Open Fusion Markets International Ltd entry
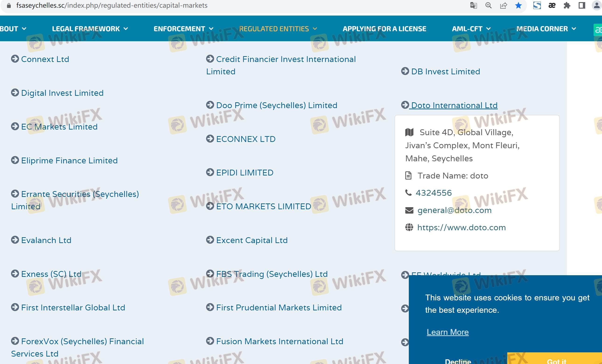Image resolution: width=602 pixels, height=364 pixels. (x=280, y=341)
